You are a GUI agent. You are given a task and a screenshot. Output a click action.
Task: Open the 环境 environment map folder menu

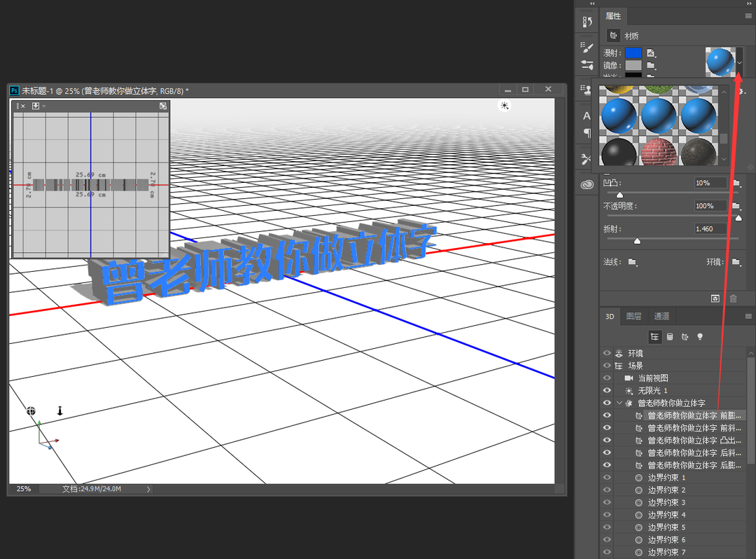tap(736, 262)
